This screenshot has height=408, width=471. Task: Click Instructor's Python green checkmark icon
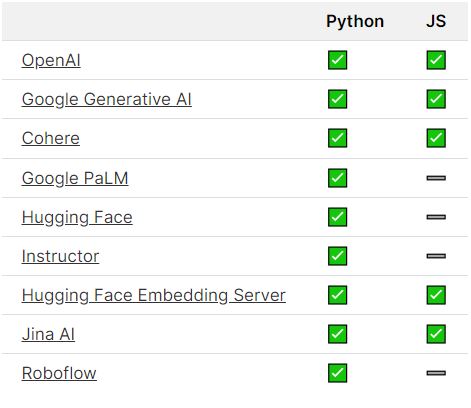[x=337, y=256]
